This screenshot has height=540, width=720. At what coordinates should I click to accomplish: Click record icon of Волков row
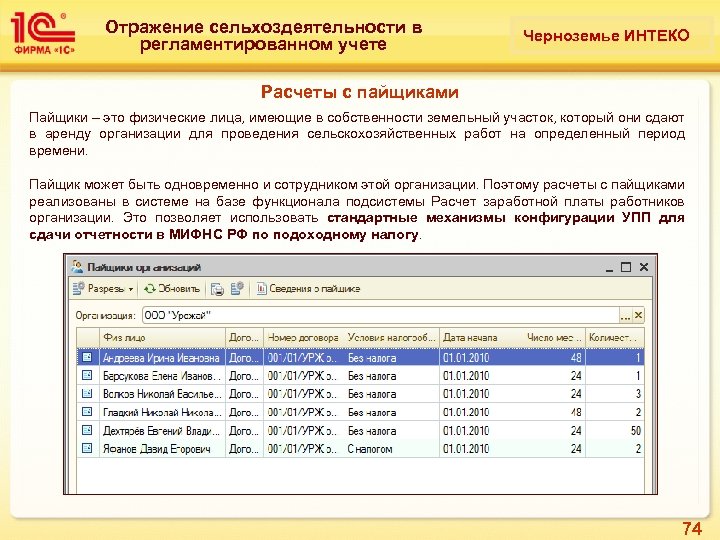[87, 394]
